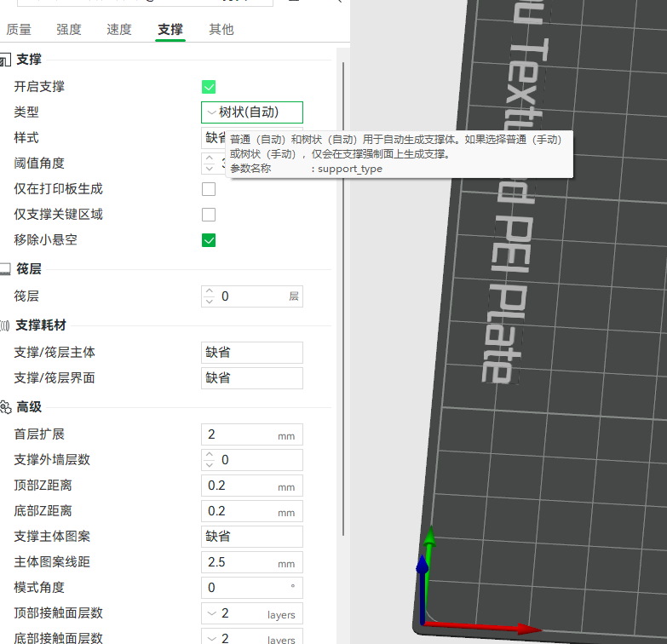Screen dimensions: 667x644
Task: Select the 支撑 tab
Action: 170,29
